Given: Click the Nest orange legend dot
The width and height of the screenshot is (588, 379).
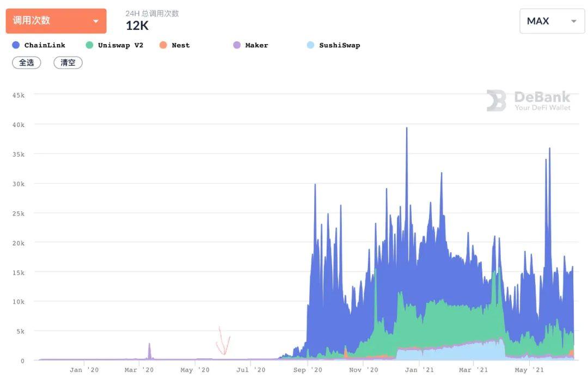Looking at the screenshot, I should pos(163,45).
